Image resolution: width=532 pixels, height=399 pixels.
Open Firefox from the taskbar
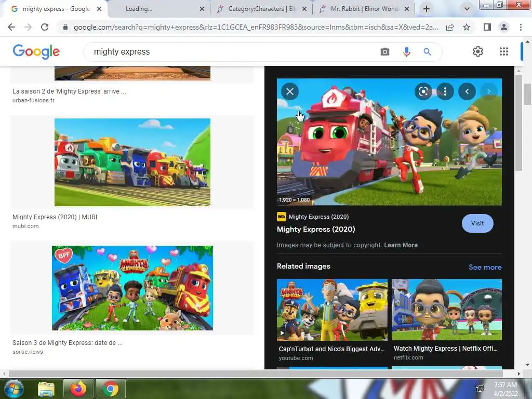[78, 389]
